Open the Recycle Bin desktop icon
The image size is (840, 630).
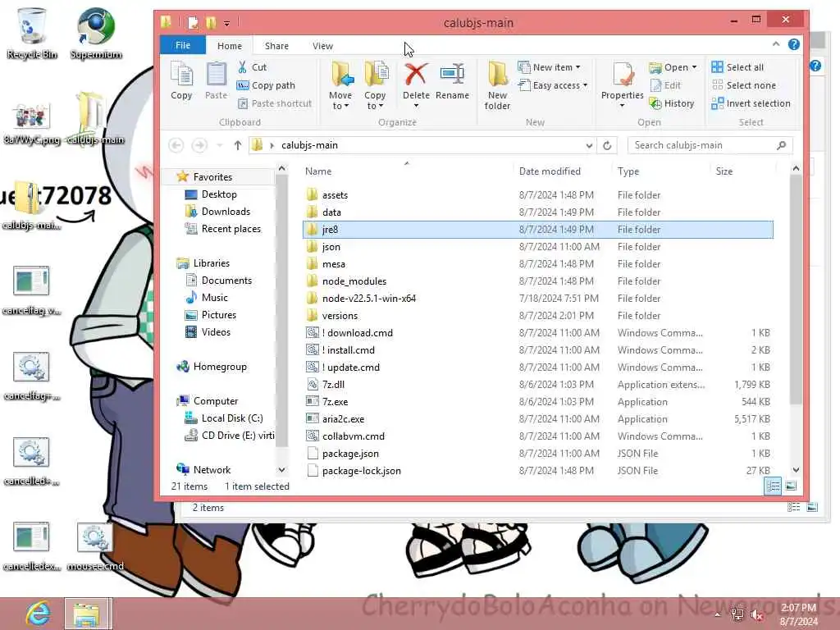(x=32, y=33)
